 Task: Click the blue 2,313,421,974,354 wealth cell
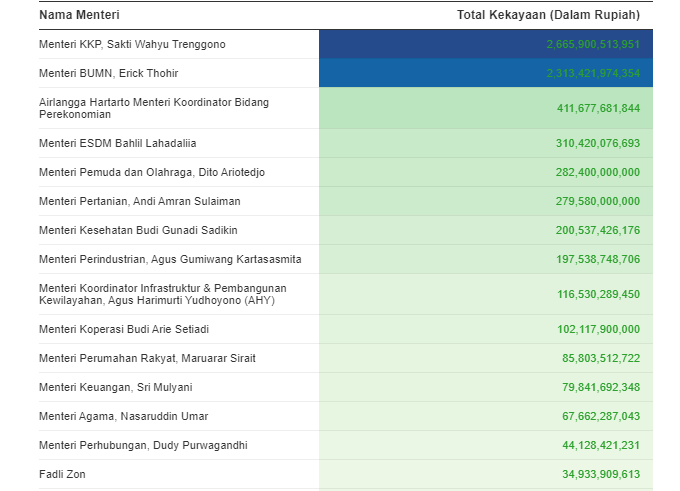pos(592,73)
